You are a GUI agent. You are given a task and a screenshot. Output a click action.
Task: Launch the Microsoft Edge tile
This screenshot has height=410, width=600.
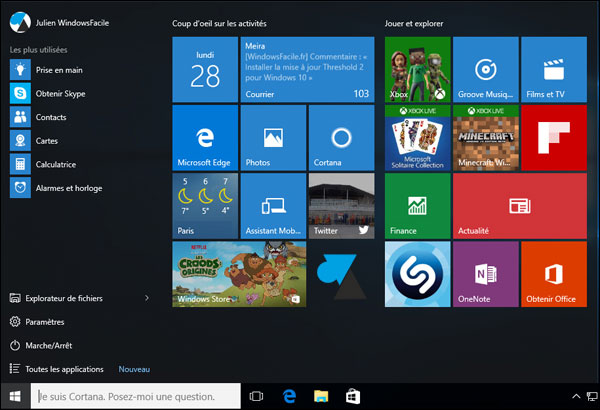(x=205, y=138)
